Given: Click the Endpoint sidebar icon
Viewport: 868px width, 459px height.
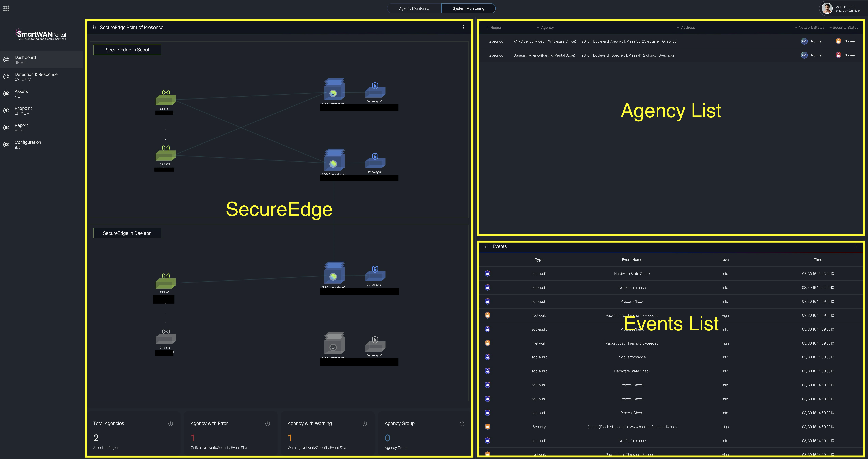Looking at the screenshot, I should click(x=6, y=110).
